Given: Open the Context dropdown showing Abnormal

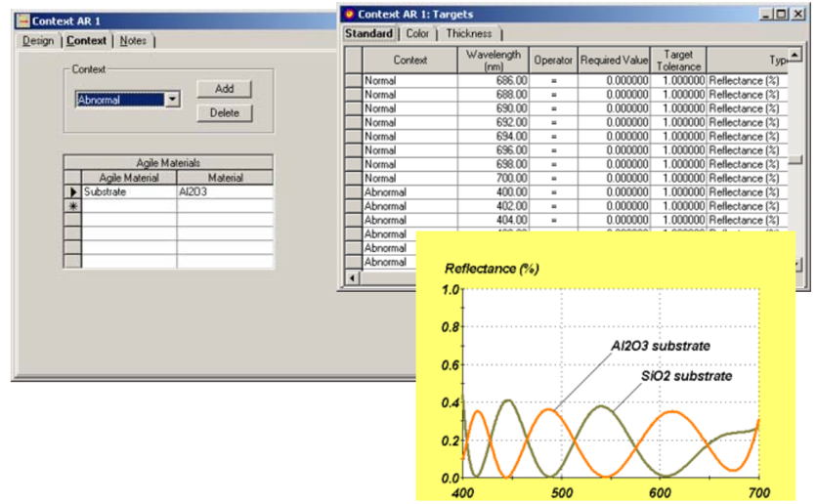Looking at the screenshot, I should point(172,100).
